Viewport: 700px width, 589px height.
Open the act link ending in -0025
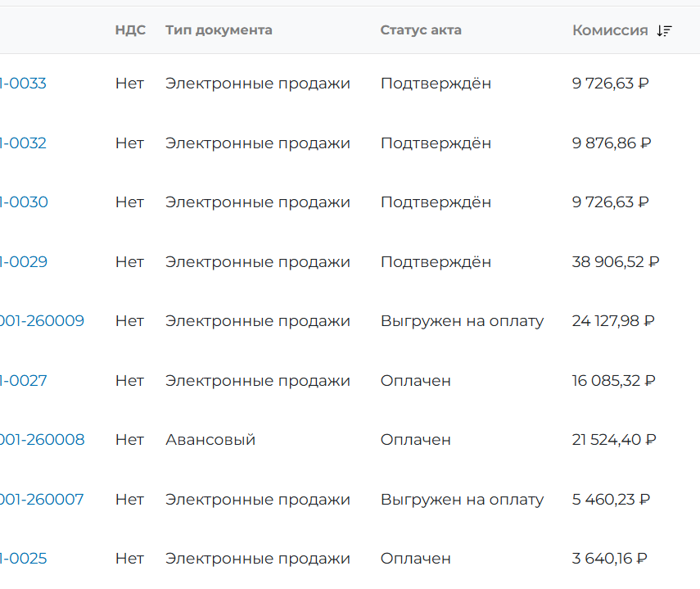(23, 559)
